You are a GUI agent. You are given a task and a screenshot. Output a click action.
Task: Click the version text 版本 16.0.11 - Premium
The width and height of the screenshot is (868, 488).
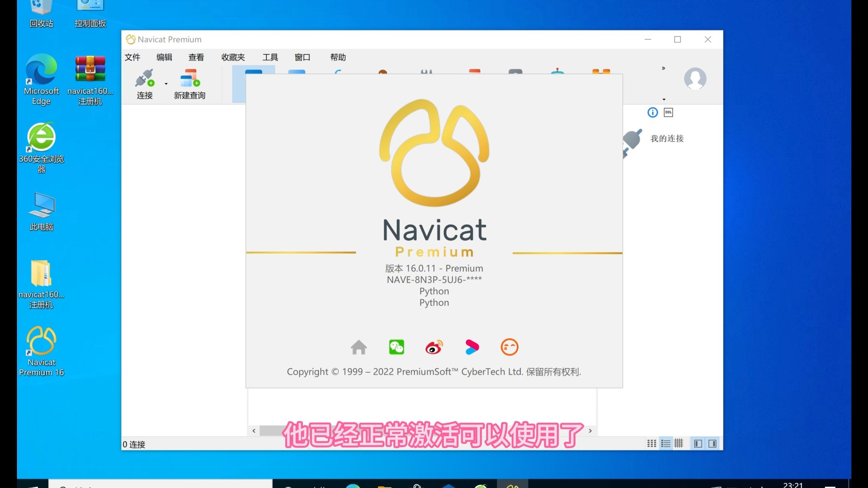(x=434, y=268)
